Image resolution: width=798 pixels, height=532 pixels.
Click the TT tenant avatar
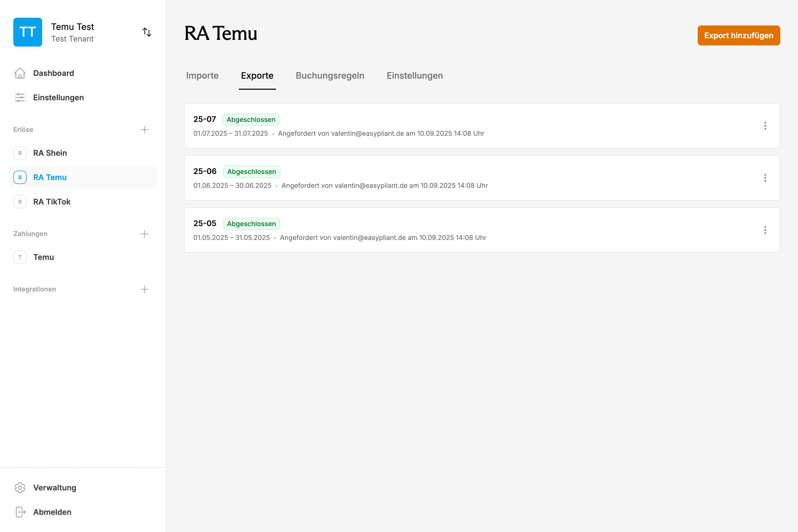tap(27, 32)
